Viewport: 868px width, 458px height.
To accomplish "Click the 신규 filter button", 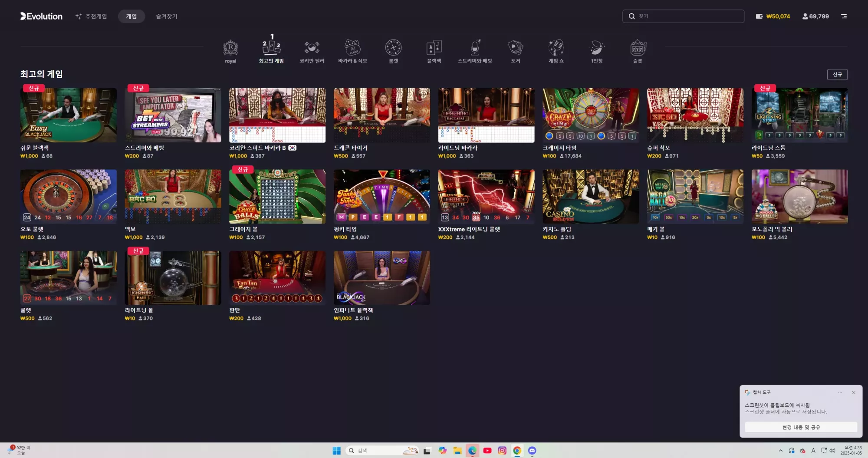I will pos(837,74).
